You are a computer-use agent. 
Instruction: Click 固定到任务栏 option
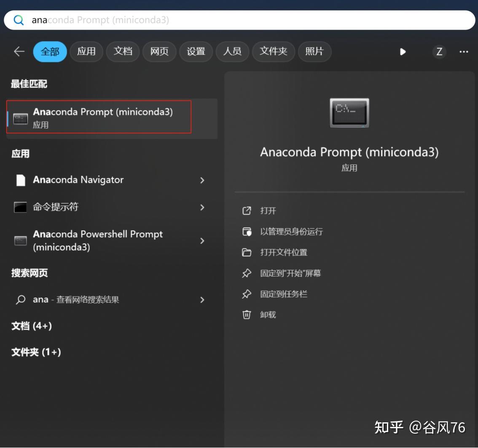coord(284,294)
